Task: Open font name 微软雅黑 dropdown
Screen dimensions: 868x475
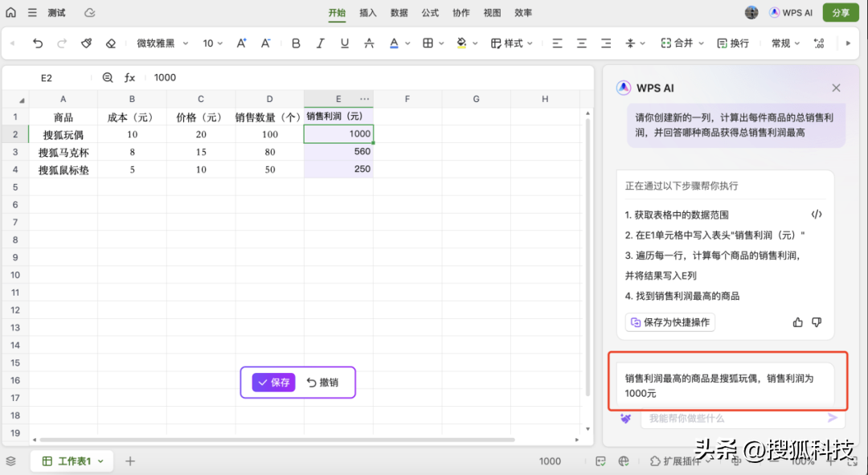Action: tap(162, 43)
